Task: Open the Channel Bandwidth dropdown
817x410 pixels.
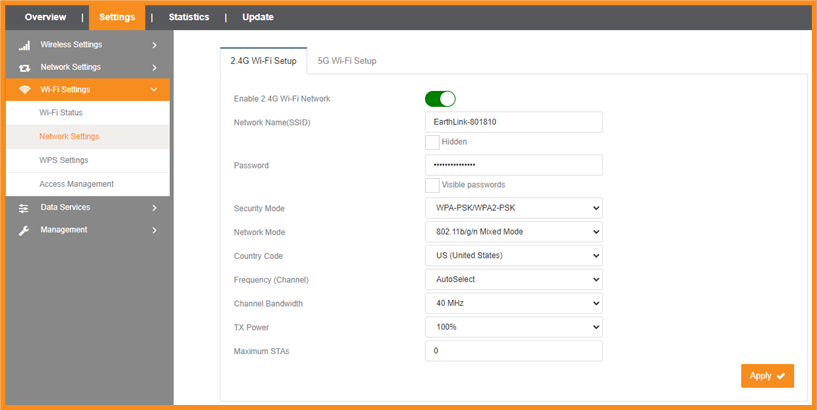Action: pyautogui.click(x=513, y=303)
